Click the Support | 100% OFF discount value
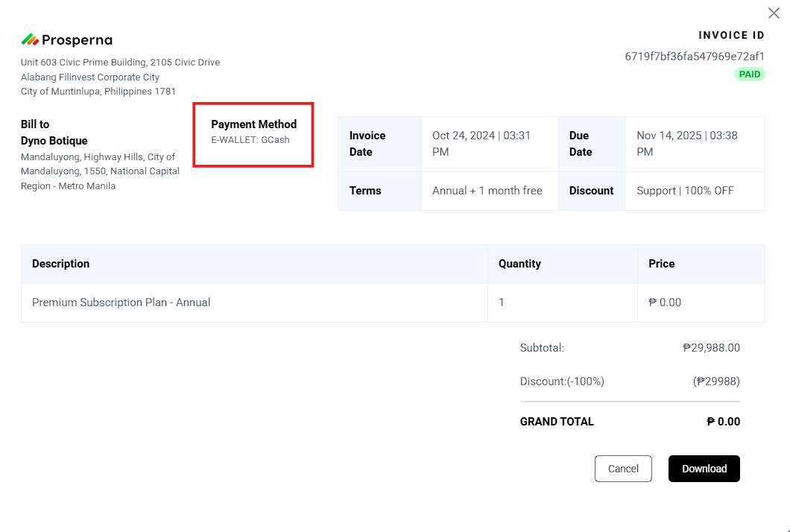This screenshot has height=532, width=790. pos(685,191)
